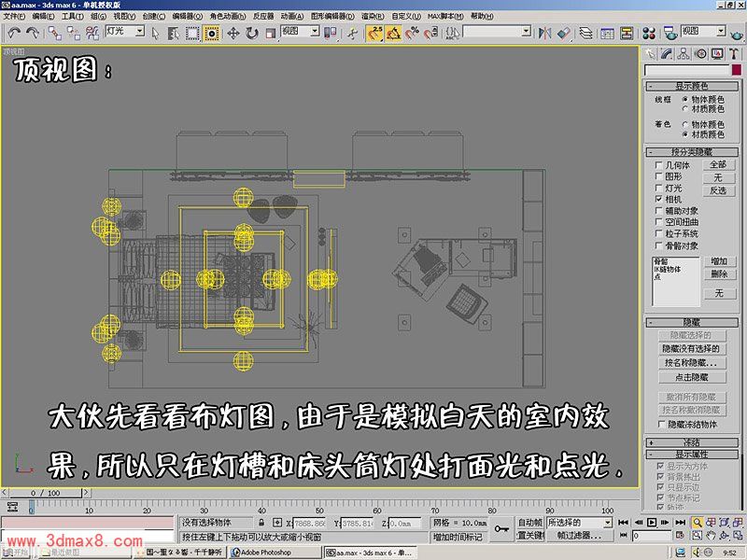Screen dimensions: 747x560
Task: Toggle the Percent Snap icon
Action: click(412, 33)
